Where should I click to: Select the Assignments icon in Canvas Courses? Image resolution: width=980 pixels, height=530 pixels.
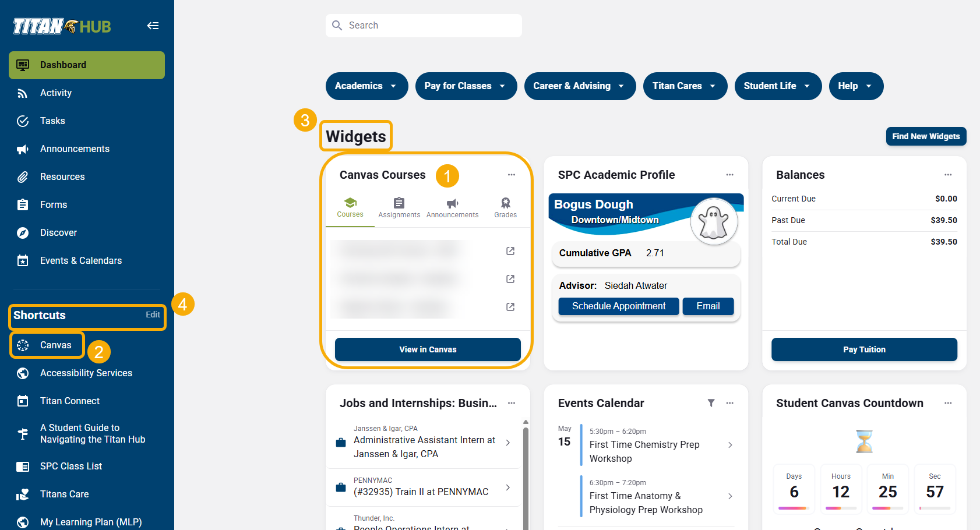point(399,203)
